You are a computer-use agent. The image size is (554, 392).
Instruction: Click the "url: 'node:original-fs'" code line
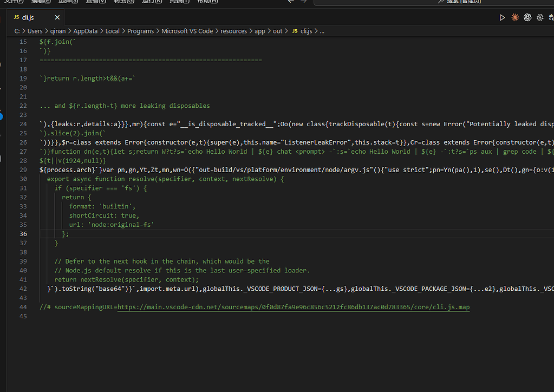coord(112,225)
